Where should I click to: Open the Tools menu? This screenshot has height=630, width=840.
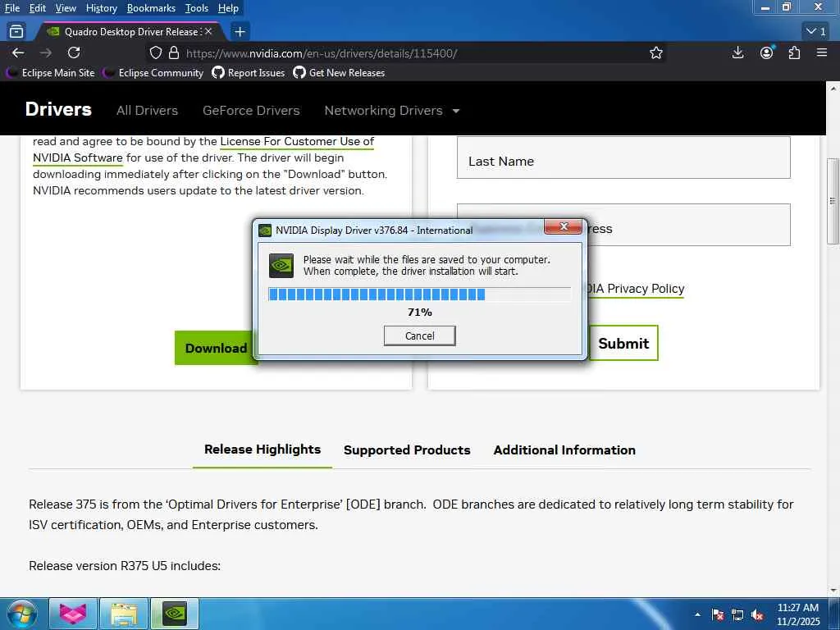pos(197,8)
